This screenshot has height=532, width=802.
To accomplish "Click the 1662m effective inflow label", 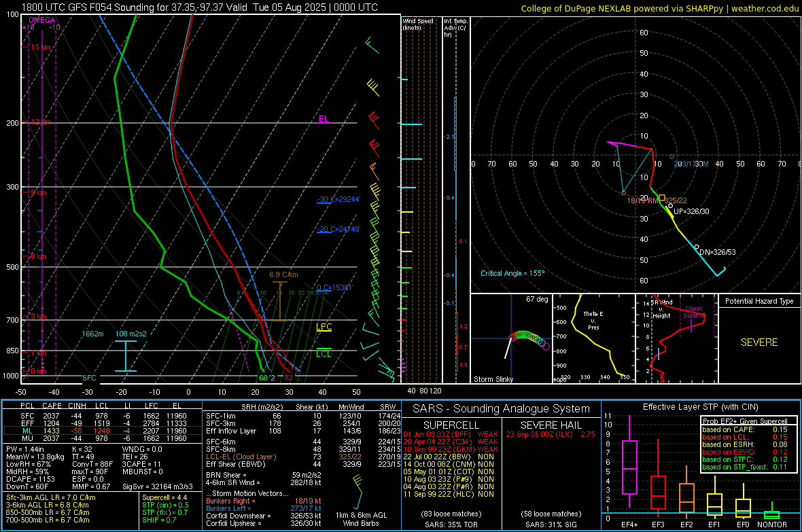I will [92, 334].
